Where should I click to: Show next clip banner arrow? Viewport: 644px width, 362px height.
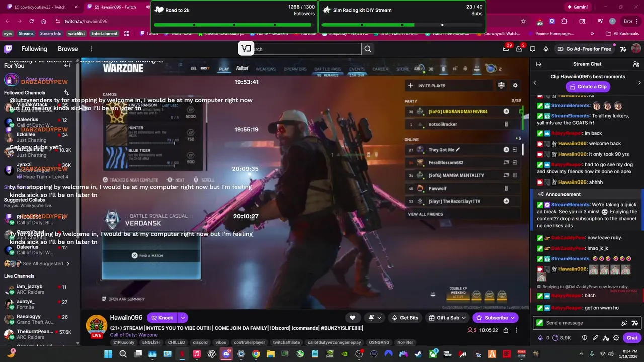pyautogui.click(x=639, y=82)
